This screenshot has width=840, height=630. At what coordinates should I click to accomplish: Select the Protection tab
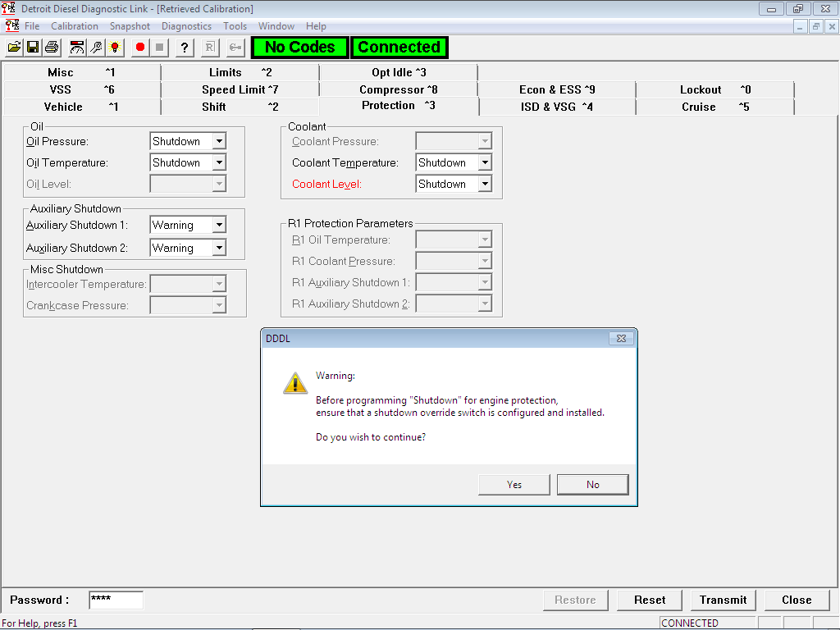pos(399,106)
